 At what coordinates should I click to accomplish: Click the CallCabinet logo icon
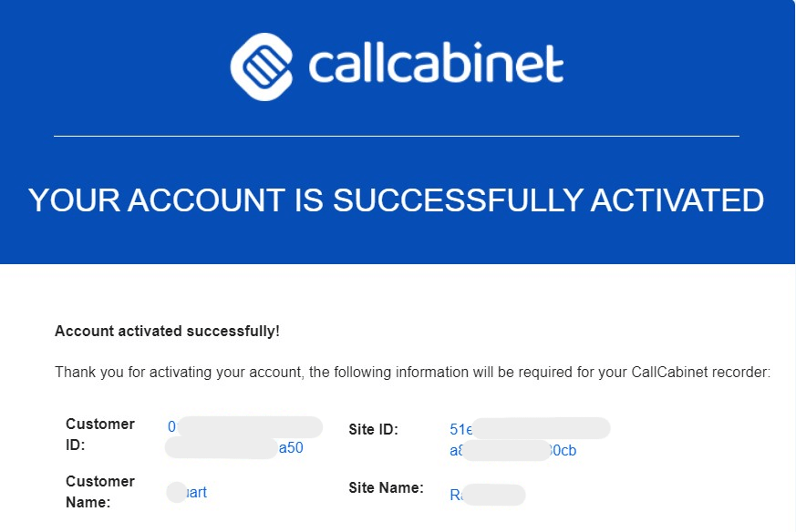pos(262,66)
